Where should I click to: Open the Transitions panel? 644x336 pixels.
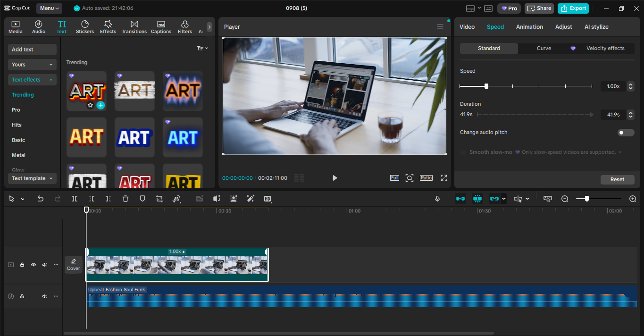pos(134,26)
